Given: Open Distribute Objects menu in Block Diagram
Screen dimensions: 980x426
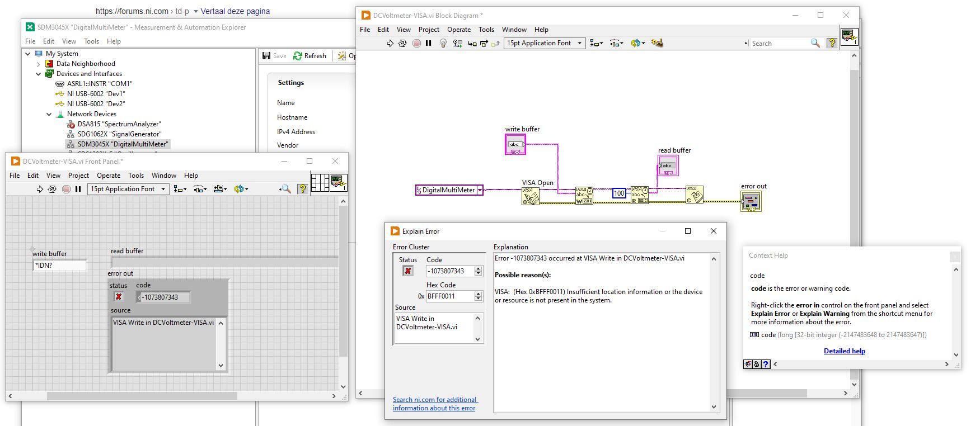Looking at the screenshot, I should point(616,43).
